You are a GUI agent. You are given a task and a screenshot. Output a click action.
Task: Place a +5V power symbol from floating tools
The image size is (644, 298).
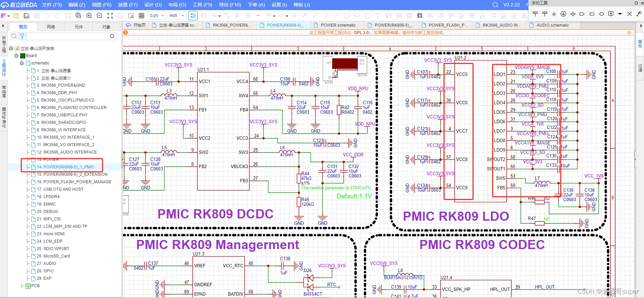click(x=545, y=14)
